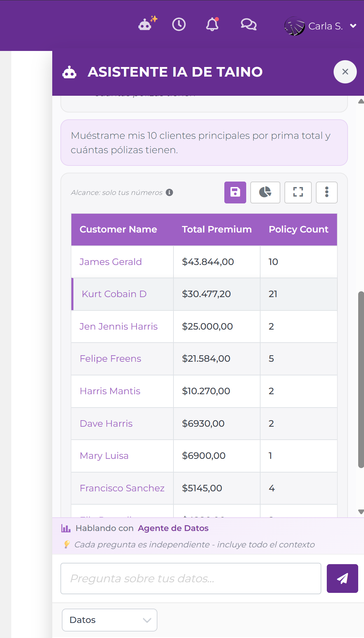Screen dimensions: 364x638
Task: Click the Policy Count column header
Action: [x=298, y=229]
